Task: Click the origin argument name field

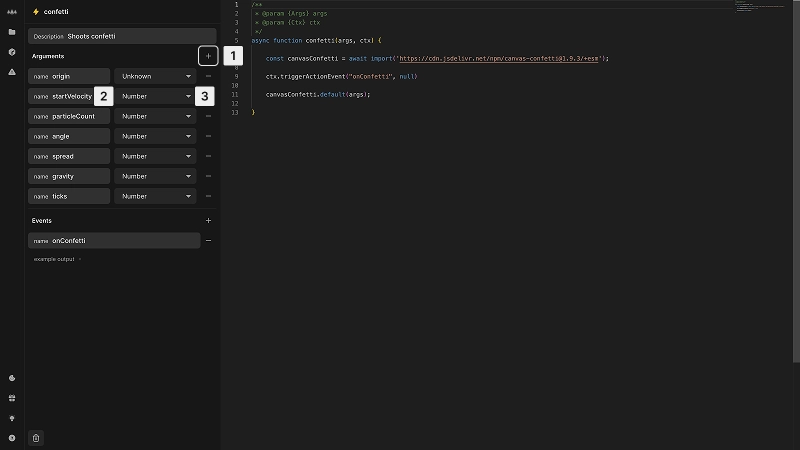Action: point(69,76)
